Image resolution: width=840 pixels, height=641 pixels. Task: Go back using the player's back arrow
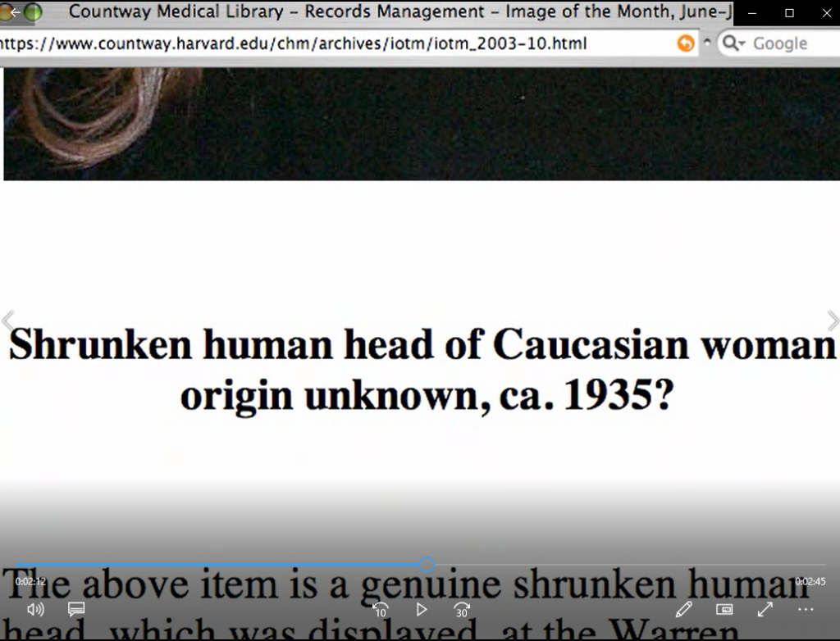pos(15,11)
